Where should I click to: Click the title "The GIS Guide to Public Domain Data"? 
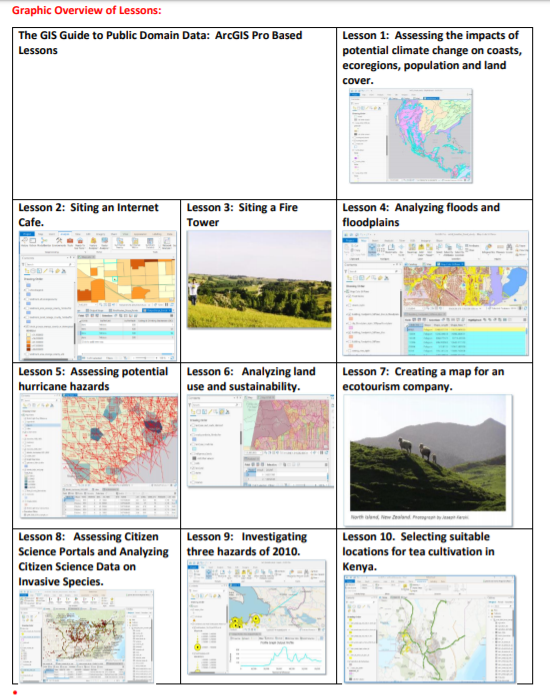pyautogui.click(x=114, y=36)
